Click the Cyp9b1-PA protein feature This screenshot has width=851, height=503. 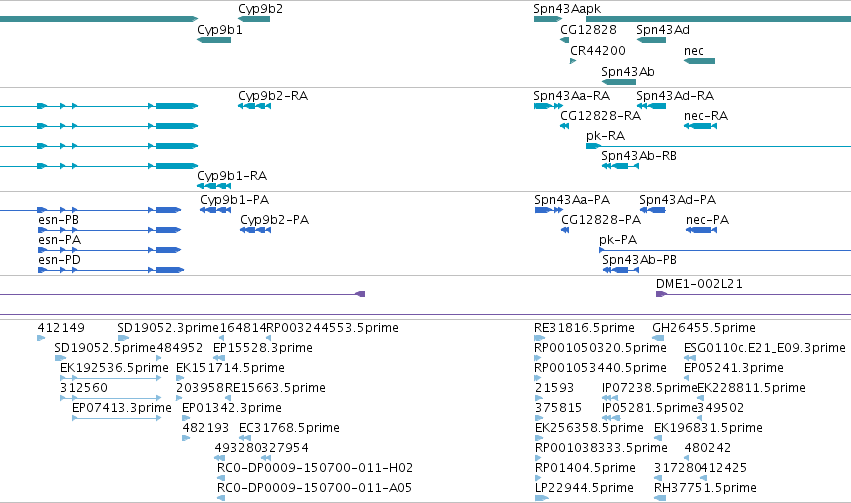(x=215, y=210)
